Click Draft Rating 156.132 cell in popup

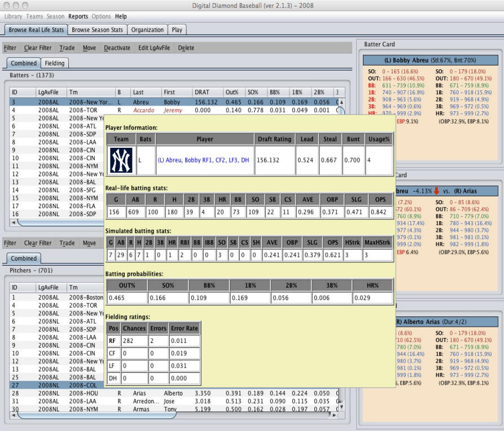275,160
